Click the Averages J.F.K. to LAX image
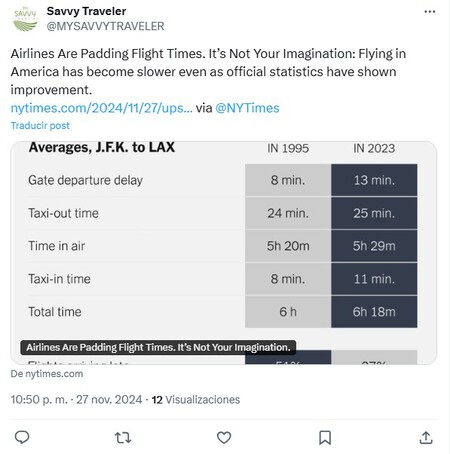This screenshot has width=450, height=454. click(224, 253)
